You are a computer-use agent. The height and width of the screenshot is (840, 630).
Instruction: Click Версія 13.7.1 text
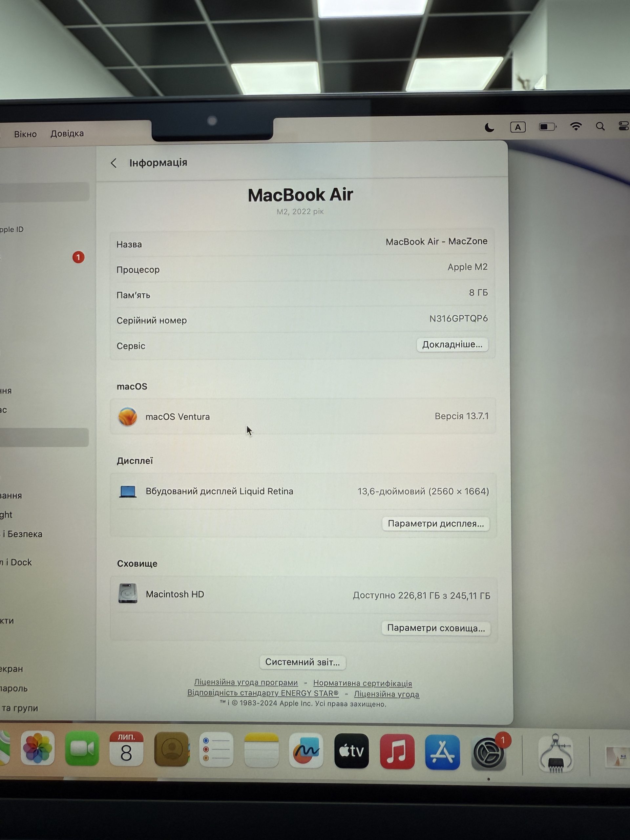[461, 416]
